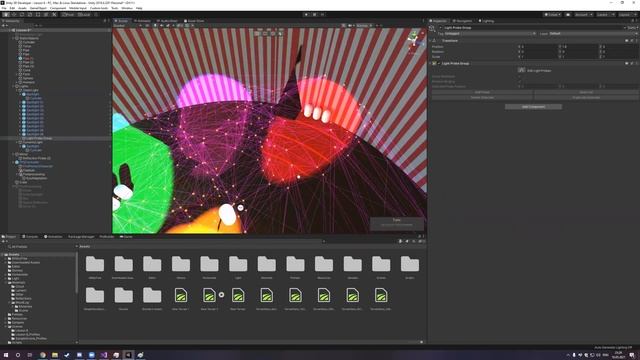Toggle the Static checkbox
This screenshot has height=360, width=640.
(626, 28)
